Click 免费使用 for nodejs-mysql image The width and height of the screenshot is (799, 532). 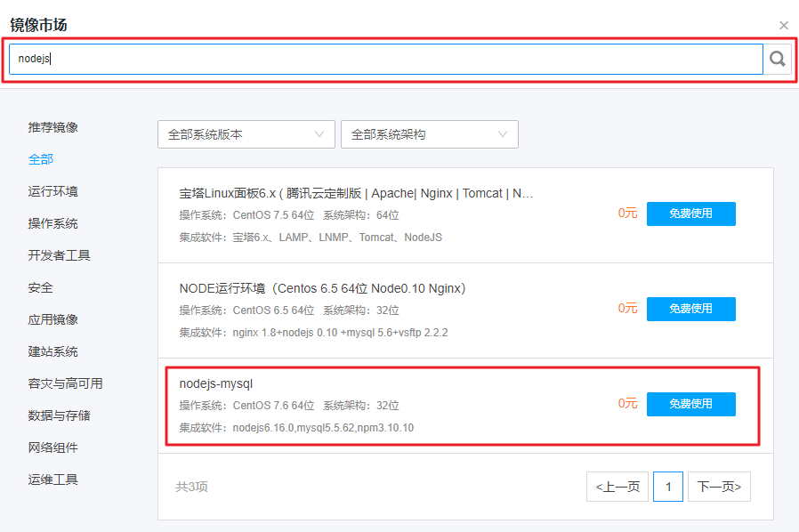[x=691, y=404]
